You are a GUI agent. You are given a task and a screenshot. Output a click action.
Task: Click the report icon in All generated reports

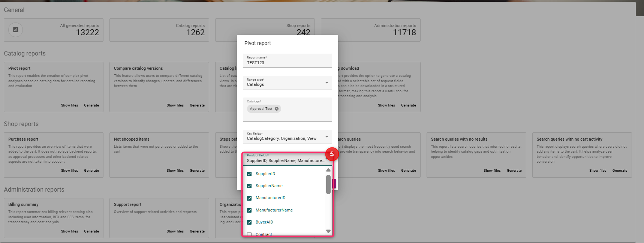coord(16,30)
